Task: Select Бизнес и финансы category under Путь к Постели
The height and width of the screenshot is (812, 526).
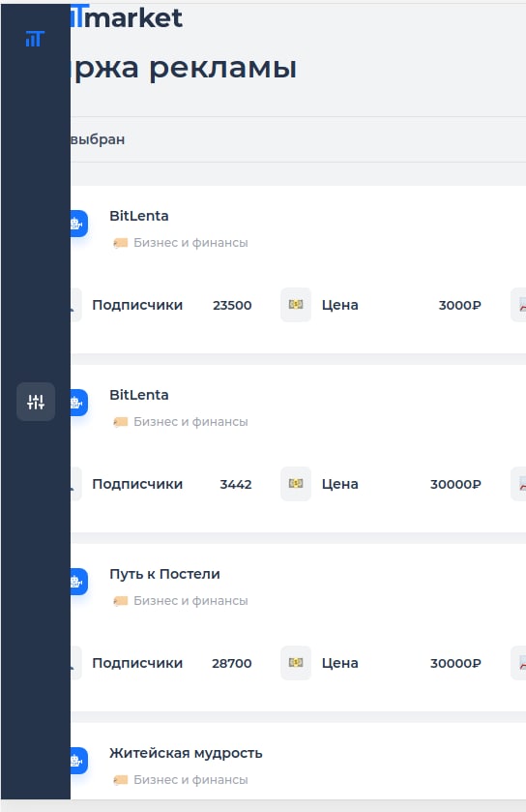Action: [190, 601]
